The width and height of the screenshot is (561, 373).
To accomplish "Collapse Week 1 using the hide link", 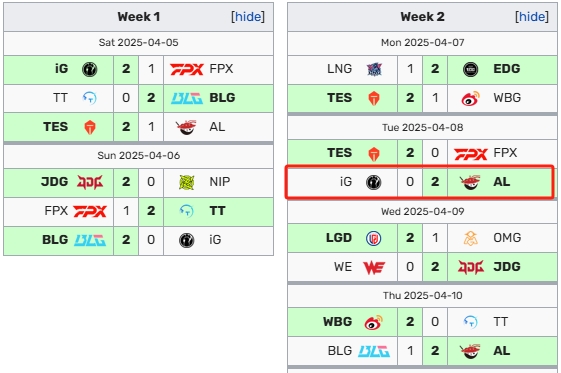I will pyautogui.click(x=248, y=17).
